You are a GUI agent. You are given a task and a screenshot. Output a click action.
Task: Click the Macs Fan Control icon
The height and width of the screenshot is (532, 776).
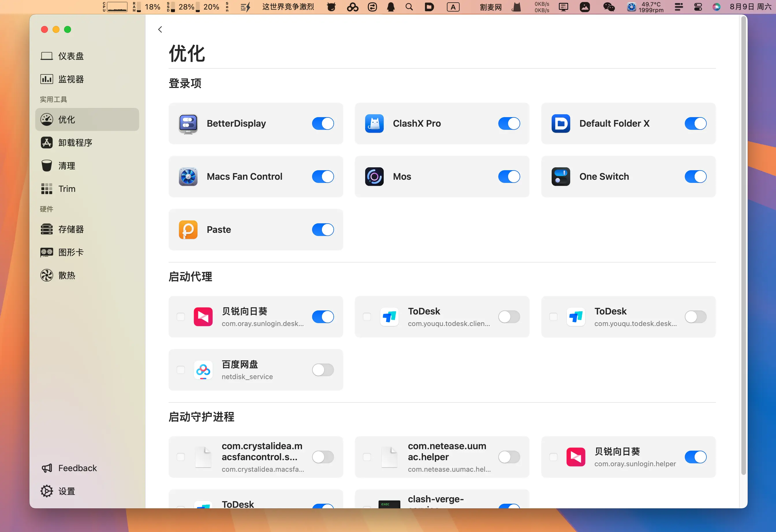tap(188, 177)
